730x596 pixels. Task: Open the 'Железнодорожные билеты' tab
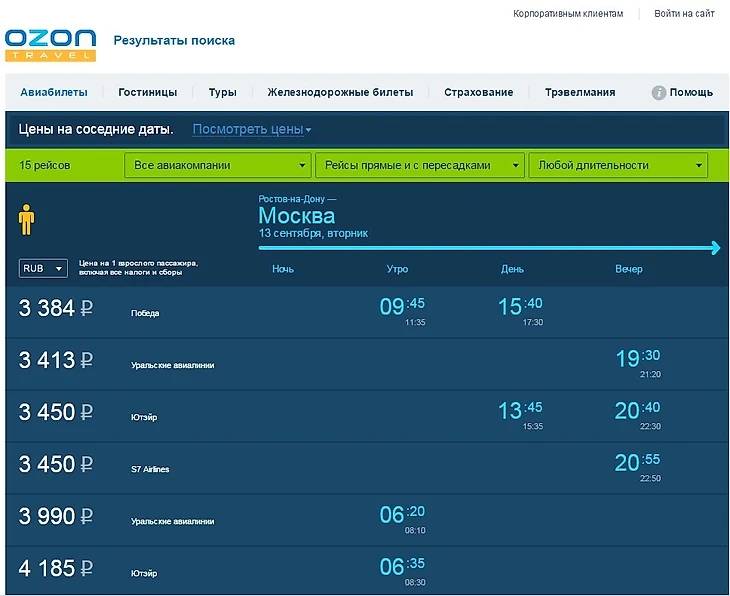(x=340, y=92)
